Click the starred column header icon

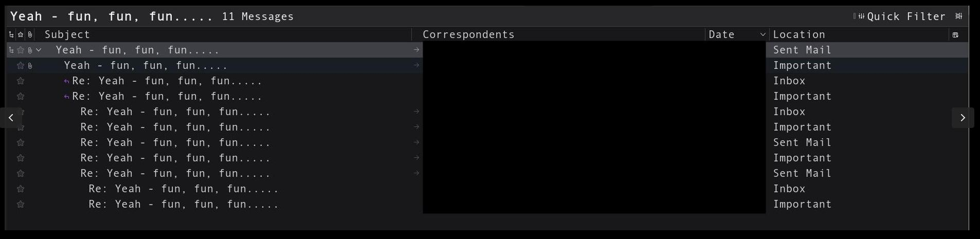pyautogui.click(x=21, y=34)
